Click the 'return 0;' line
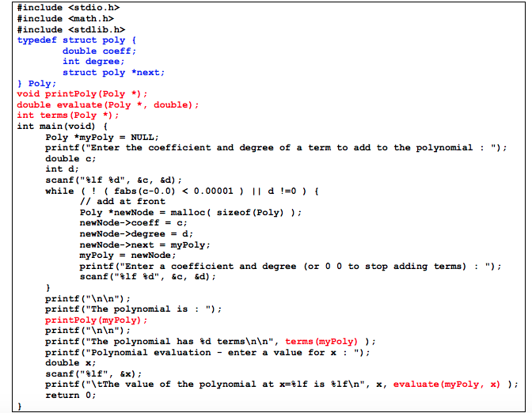The width and height of the screenshot is (532, 413). point(70,396)
